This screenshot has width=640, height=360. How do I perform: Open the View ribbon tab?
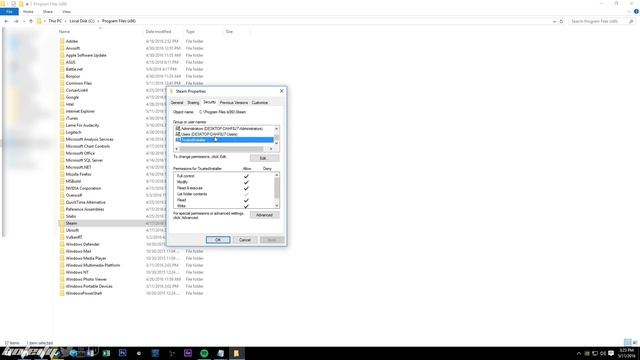pyautogui.click(x=66, y=12)
